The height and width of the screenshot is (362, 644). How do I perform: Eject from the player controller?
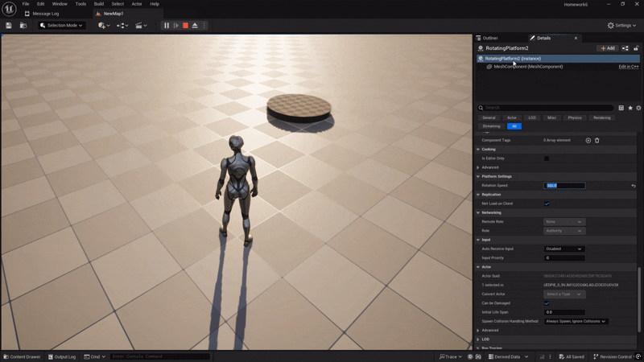(195, 26)
